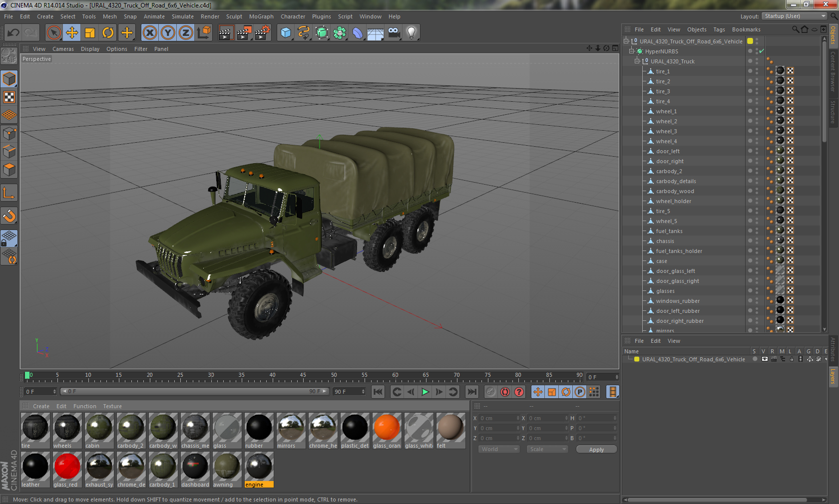The width and height of the screenshot is (839, 504).
Task: Add a camera object icon
Action: point(394,33)
